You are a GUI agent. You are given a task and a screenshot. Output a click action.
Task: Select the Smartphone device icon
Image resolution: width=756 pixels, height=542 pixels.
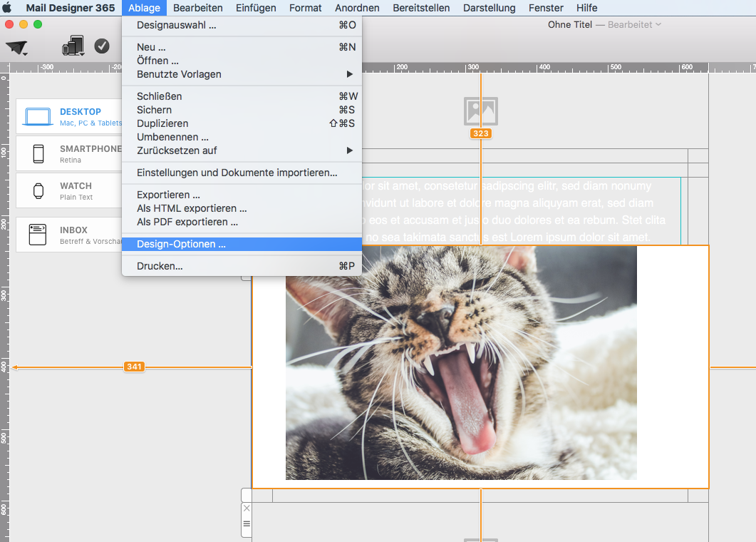38,154
